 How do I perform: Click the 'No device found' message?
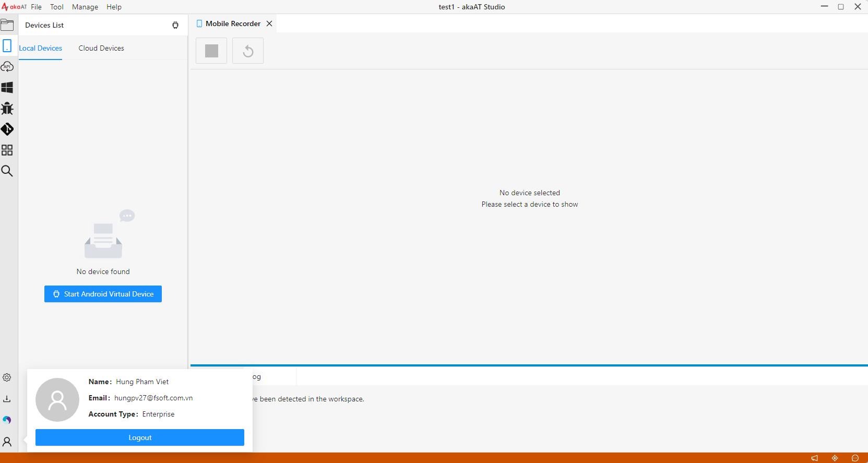coord(103,271)
